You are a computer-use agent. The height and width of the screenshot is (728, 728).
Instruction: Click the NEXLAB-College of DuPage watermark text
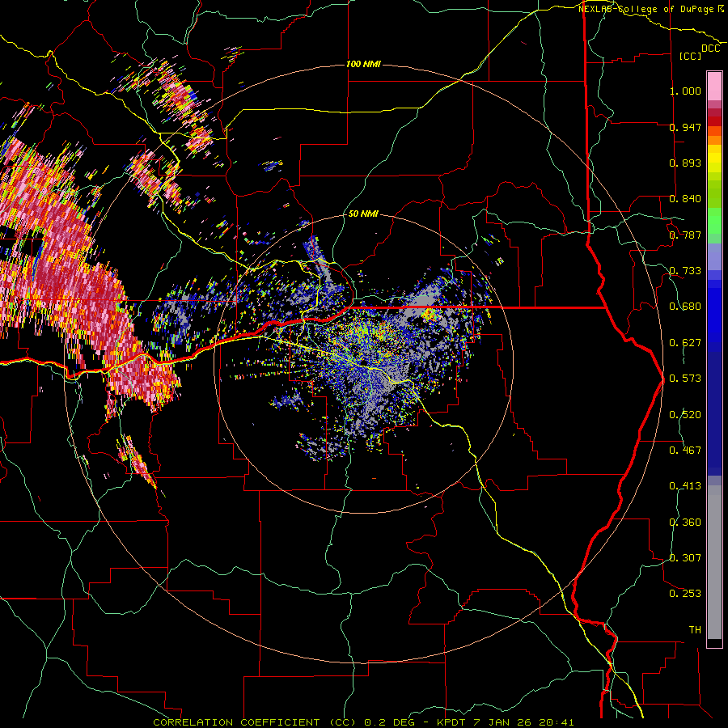pos(650,9)
